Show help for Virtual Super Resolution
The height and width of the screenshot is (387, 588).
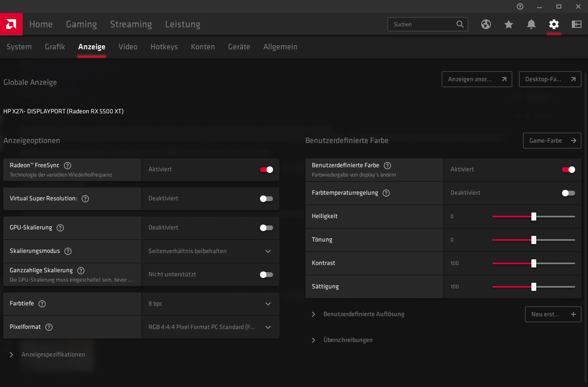[x=85, y=198]
